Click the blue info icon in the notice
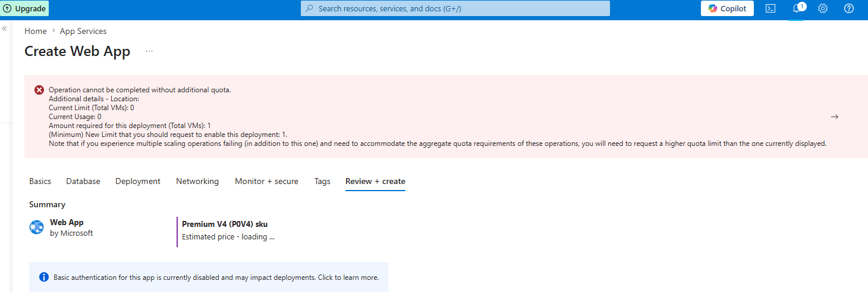 pos(43,277)
